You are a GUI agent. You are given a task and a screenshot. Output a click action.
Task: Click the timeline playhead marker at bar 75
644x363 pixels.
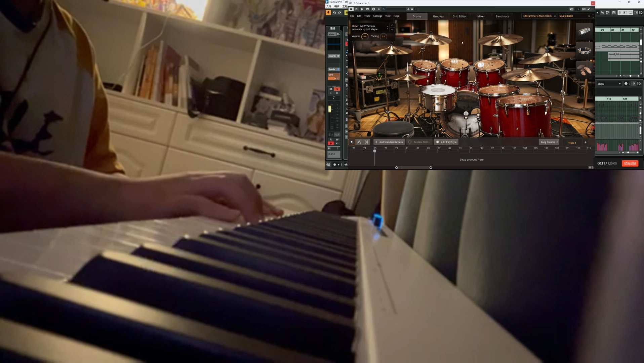[x=374, y=151]
